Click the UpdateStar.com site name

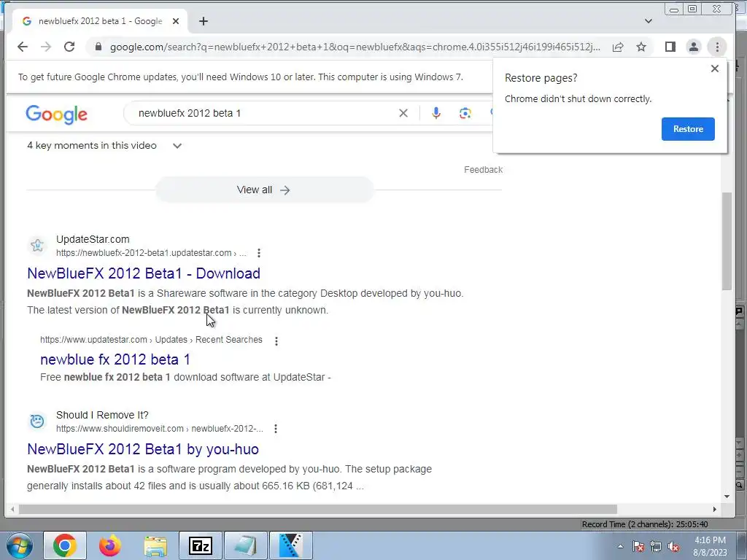[93, 239]
